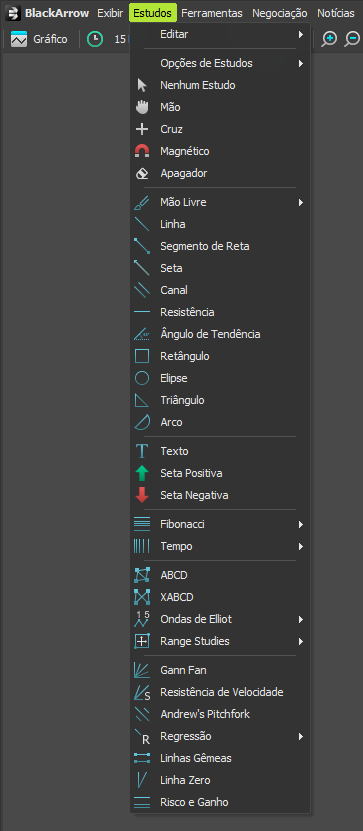Image resolution: width=363 pixels, height=831 pixels.
Task: Click the Tempo menu label
Action: tap(176, 546)
